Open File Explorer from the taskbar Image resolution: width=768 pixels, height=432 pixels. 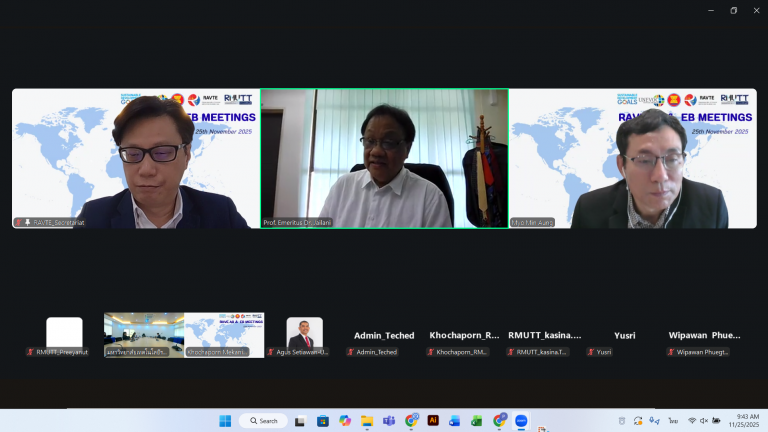pos(367,421)
